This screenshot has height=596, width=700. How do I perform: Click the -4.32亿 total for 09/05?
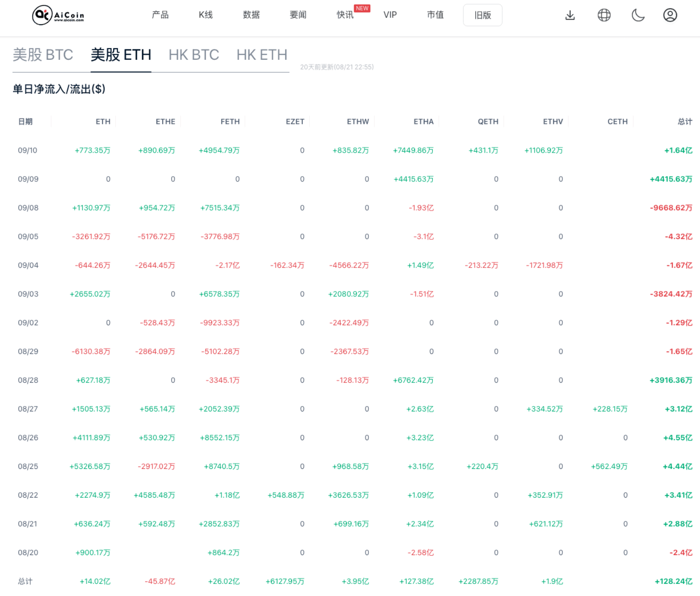(678, 237)
